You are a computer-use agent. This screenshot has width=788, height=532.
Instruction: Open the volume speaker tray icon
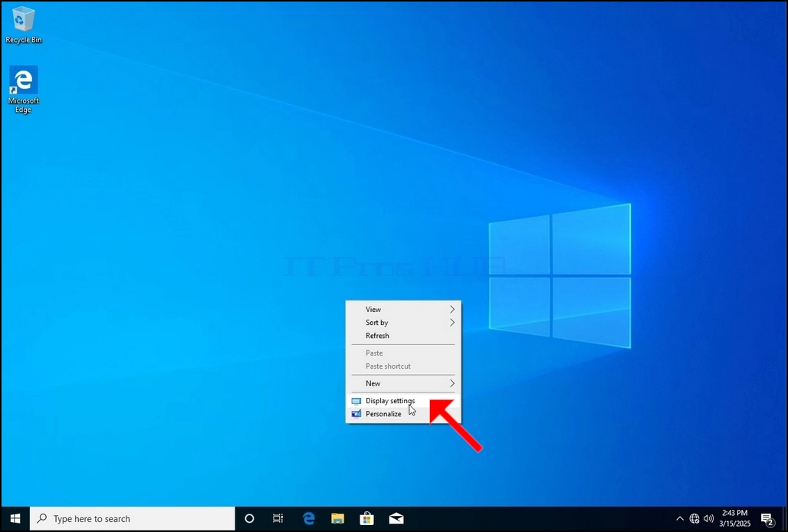click(x=708, y=518)
